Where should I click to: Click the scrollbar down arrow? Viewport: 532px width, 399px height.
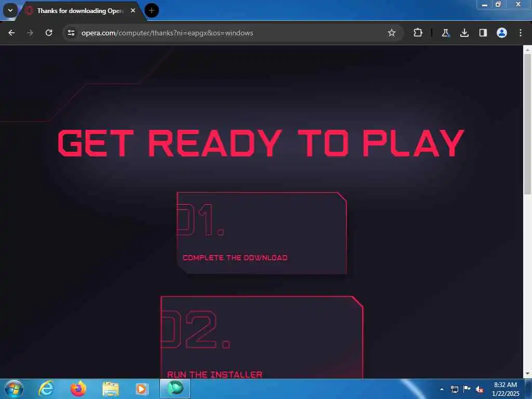[x=527, y=374]
